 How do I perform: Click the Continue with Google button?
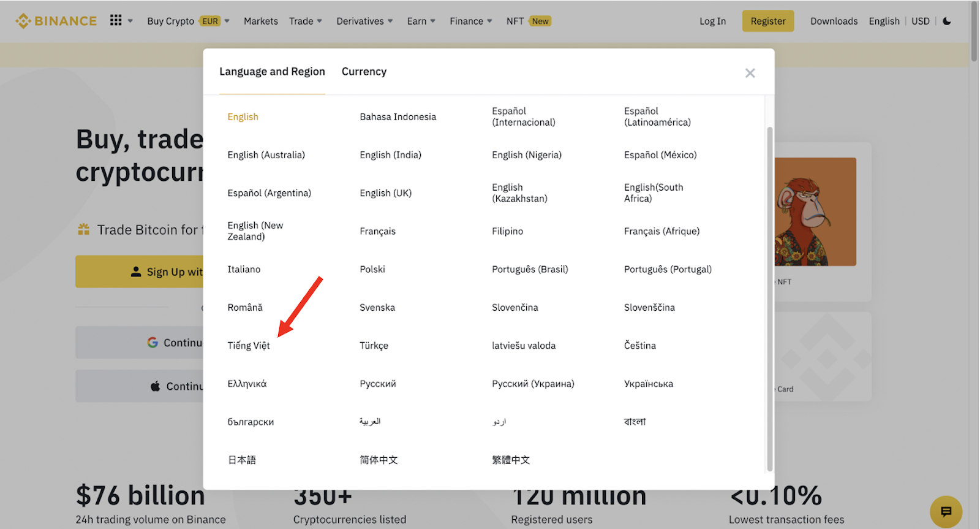[x=140, y=343]
